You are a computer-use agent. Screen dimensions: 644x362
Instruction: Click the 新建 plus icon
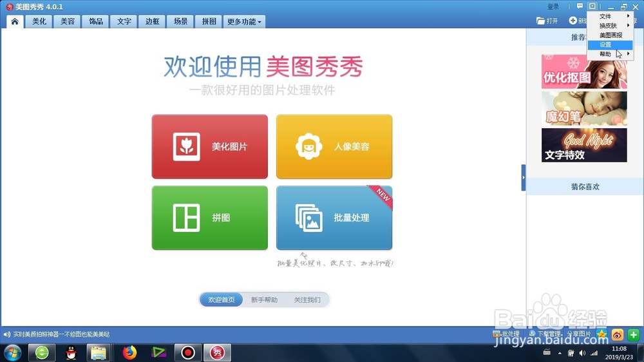[x=573, y=21]
